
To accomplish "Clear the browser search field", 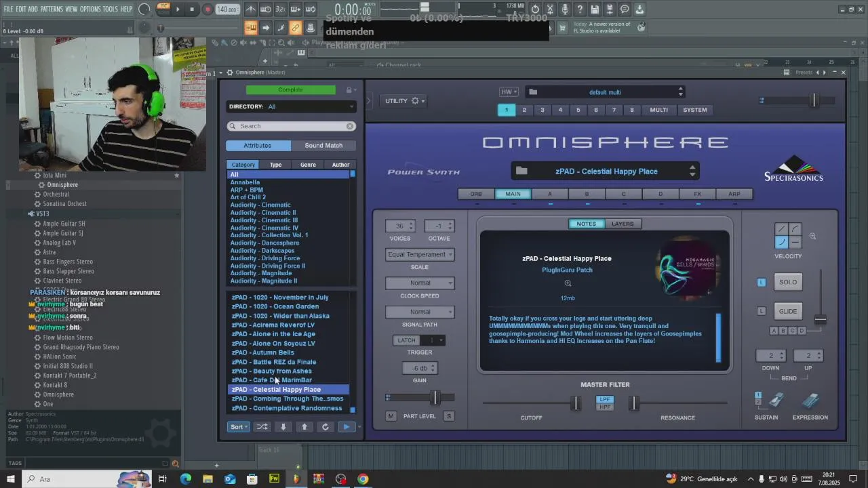I will [x=350, y=126].
